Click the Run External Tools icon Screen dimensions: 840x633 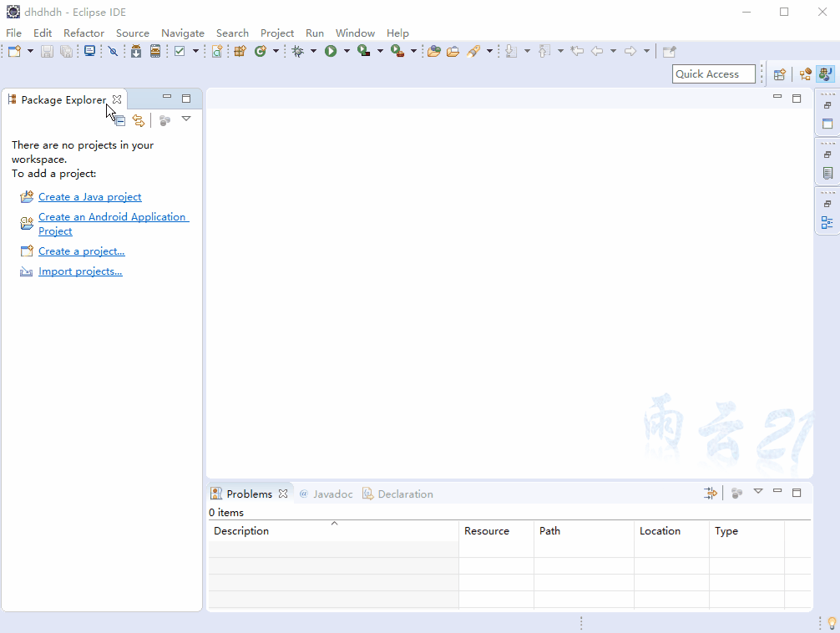pos(397,52)
